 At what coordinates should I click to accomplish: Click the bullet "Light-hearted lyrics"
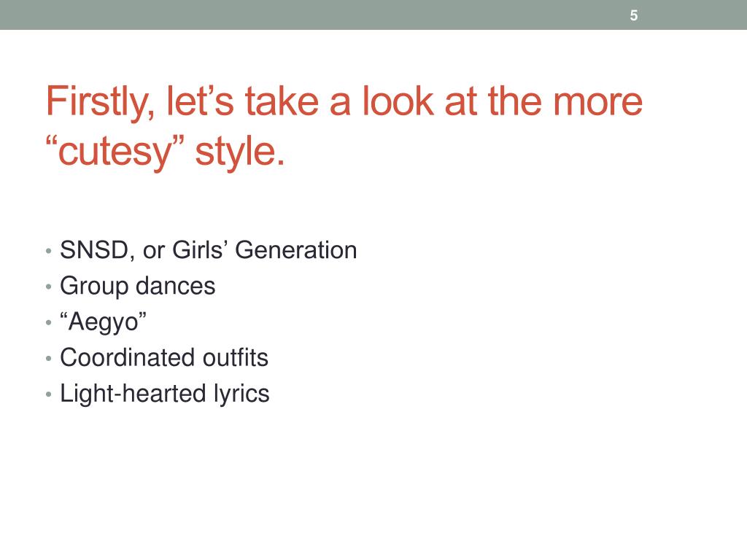pyautogui.click(x=165, y=394)
